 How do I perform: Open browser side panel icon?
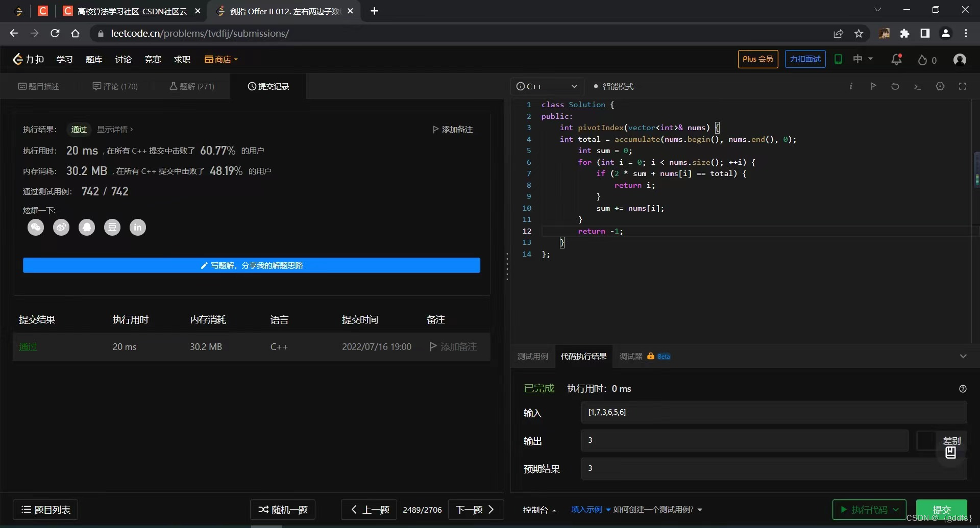925,33
